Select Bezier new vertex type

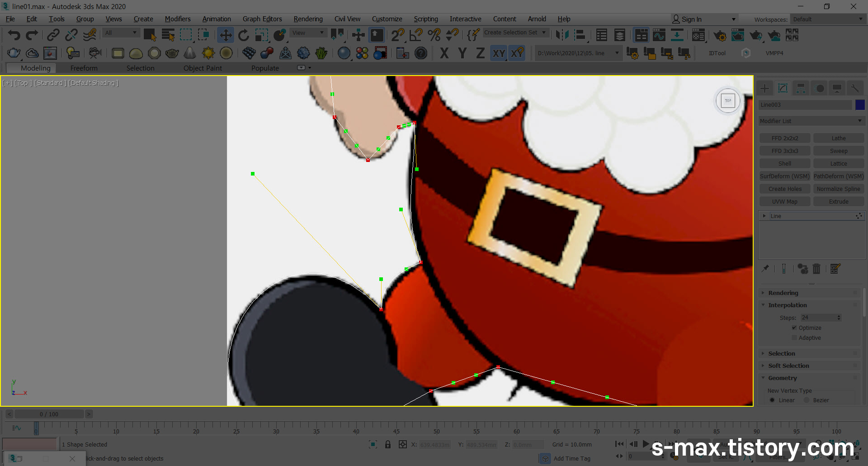tap(807, 400)
